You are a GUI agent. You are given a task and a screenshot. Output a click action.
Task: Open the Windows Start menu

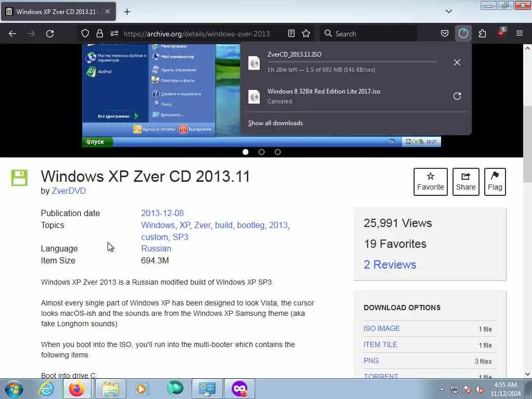point(14,389)
